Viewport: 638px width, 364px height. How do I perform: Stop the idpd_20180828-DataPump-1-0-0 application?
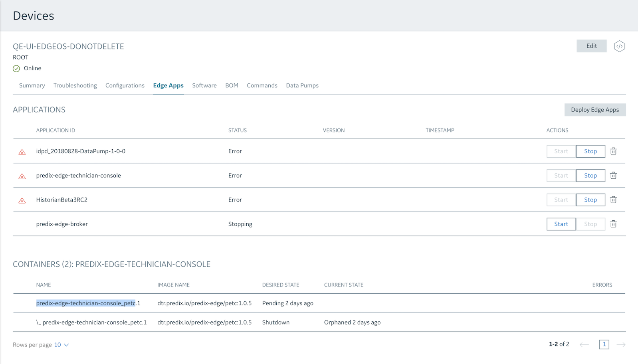point(590,151)
